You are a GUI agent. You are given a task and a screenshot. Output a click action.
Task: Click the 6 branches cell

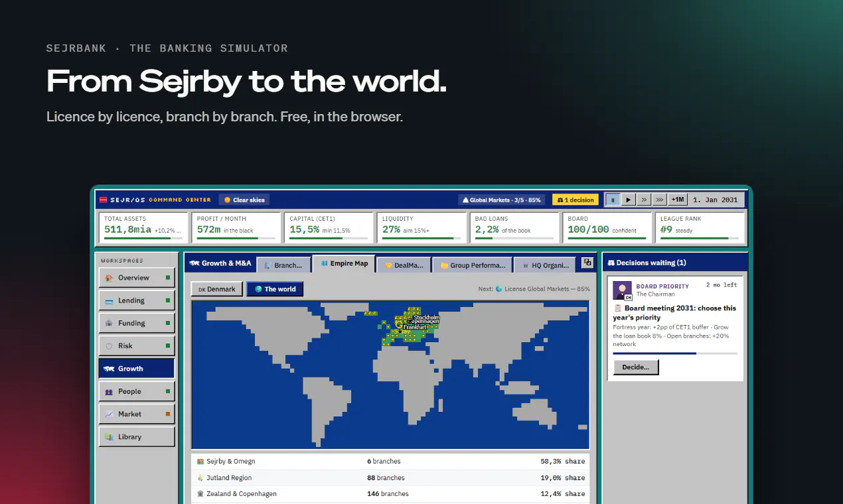384,461
